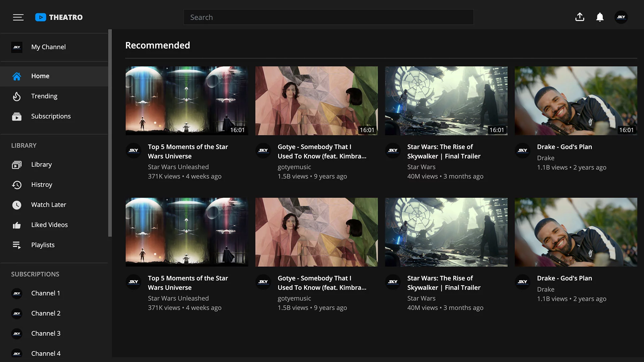644x362 pixels.
Task: Click the Search input field
Action: [x=328, y=17]
